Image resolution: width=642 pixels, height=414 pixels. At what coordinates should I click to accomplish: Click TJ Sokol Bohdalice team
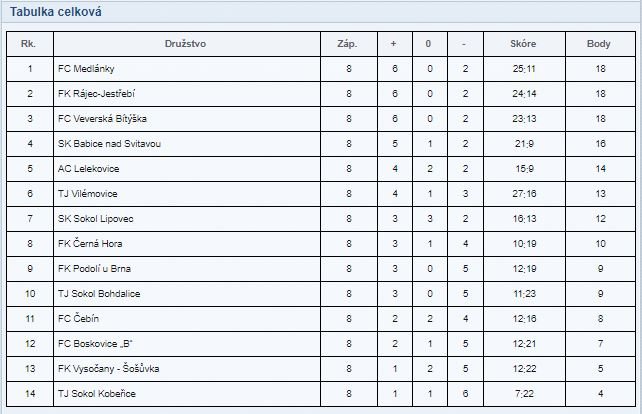(x=99, y=294)
